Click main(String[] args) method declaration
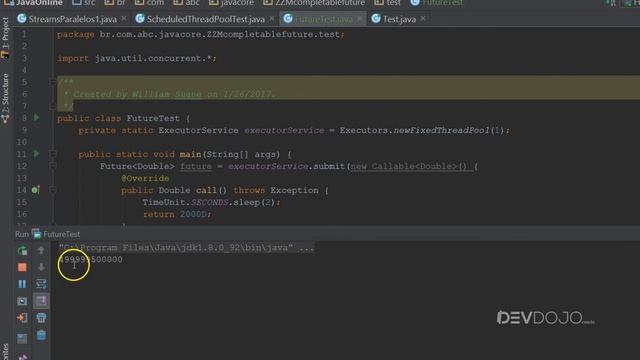Screen dimensions: 640x360 pos(230,154)
